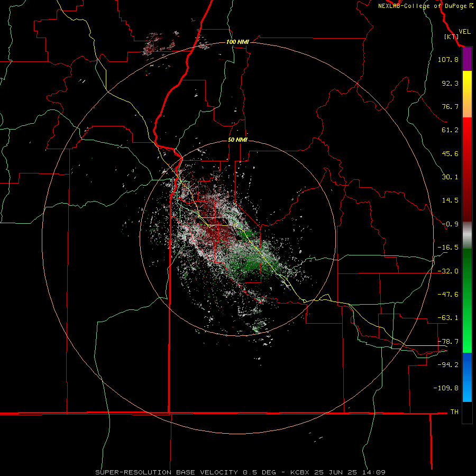This screenshot has width=476, height=476.
Task: Click the 92.3 velocity scale value
Action: [450, 83]
